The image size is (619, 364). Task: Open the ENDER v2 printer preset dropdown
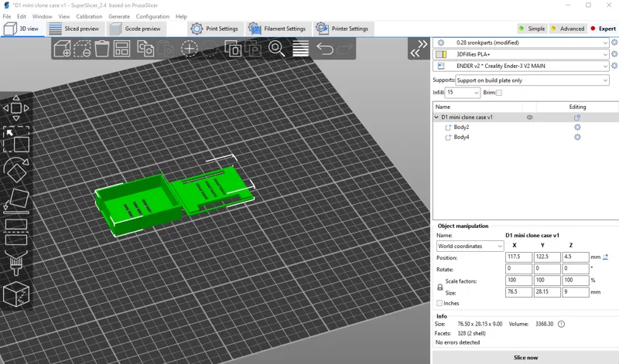coord(521,66)
